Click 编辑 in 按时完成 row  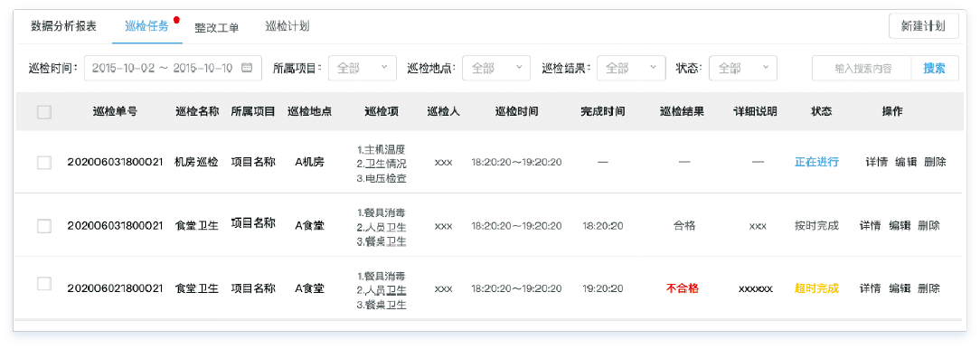coord(900,226)
